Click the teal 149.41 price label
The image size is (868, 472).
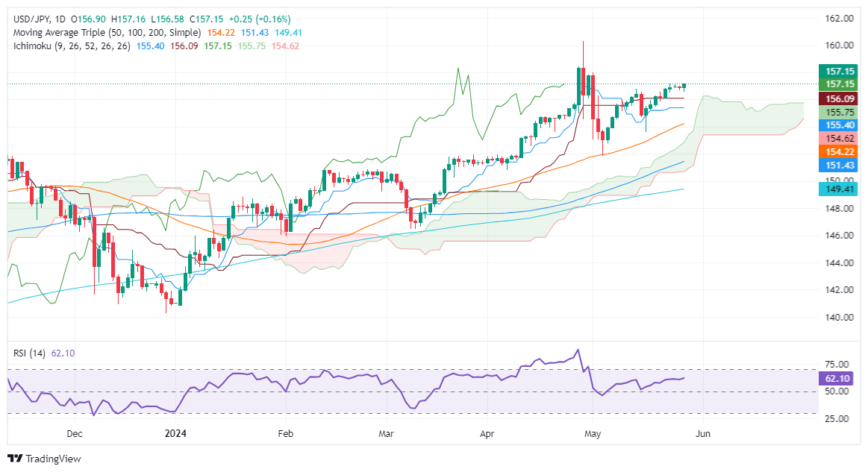tap(838, 189)
